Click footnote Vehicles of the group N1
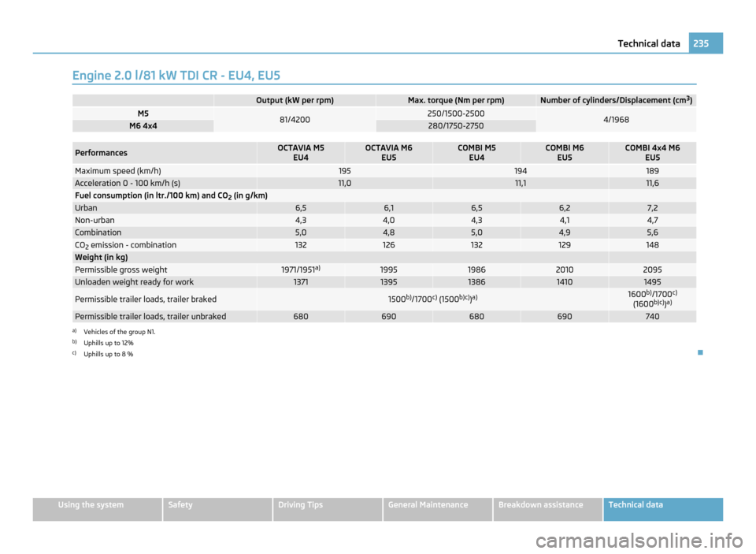The image size is (756, 554). point(120,332)
